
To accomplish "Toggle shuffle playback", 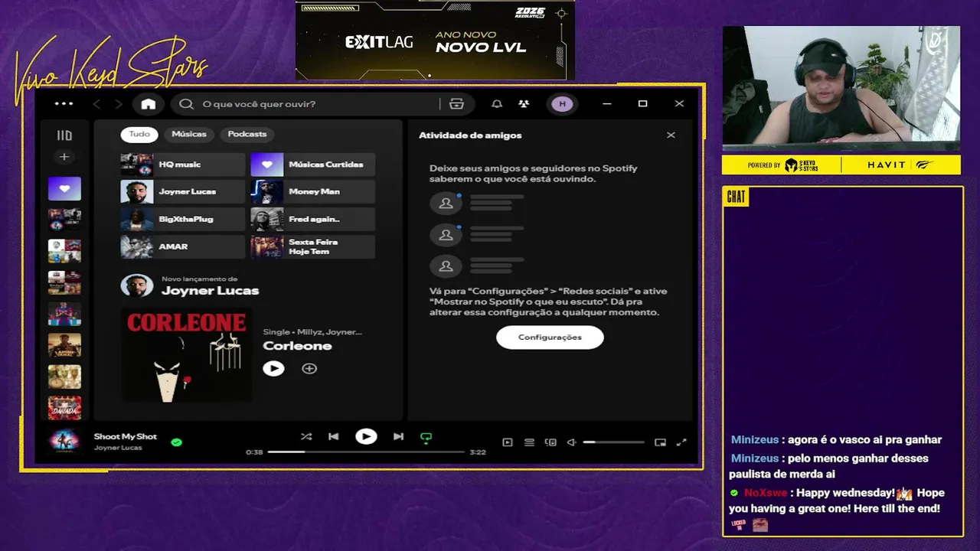I will [x=306, y=437].
